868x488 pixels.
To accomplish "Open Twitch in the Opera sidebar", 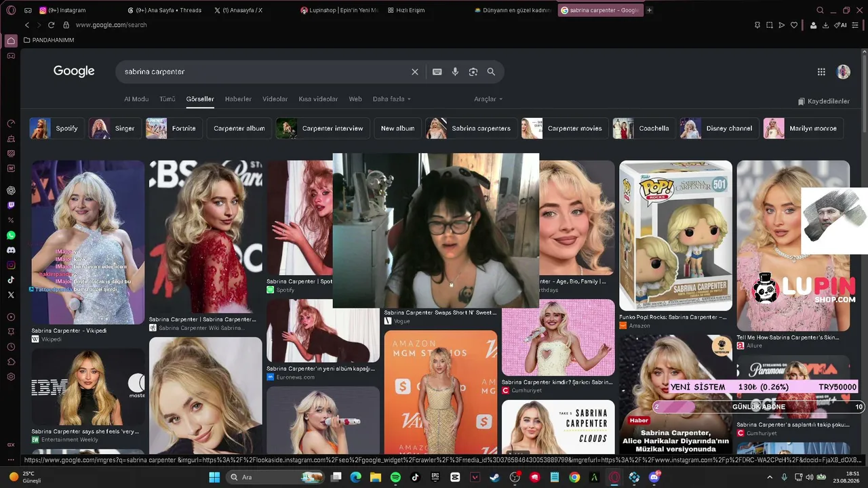I will pyautogui.click(x=11, y=205).
